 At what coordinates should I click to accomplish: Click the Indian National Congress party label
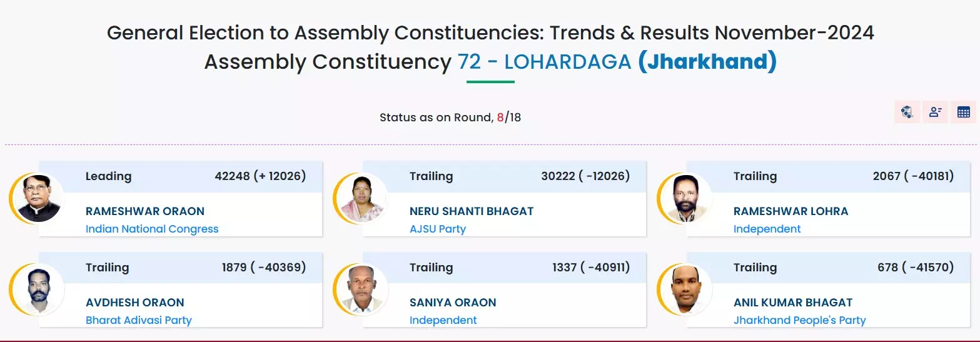click(x=152, y=229)
